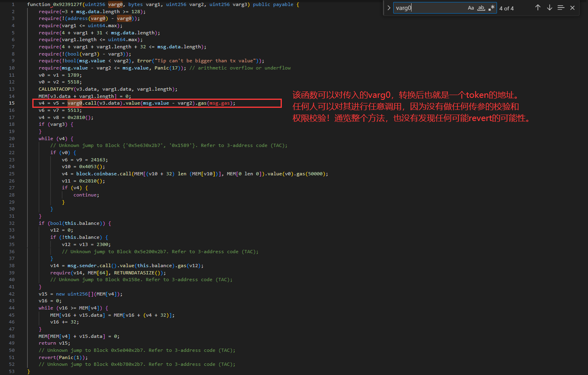
Task: Go to previous match arrow
Action: [538, 8]
